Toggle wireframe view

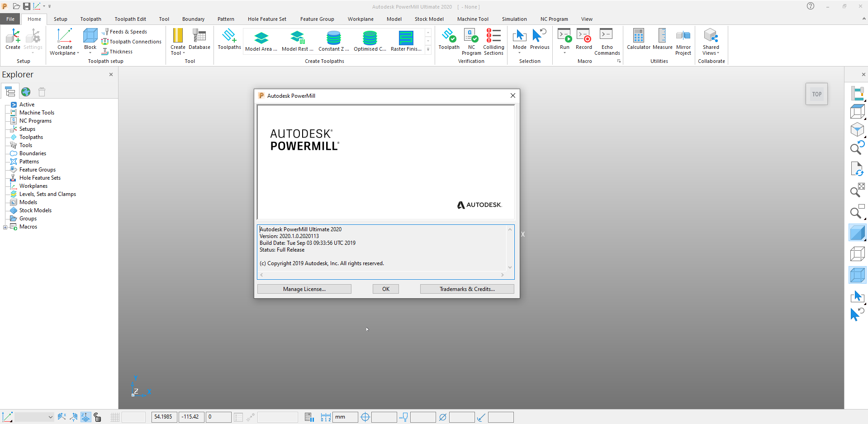tap(857, 254)
